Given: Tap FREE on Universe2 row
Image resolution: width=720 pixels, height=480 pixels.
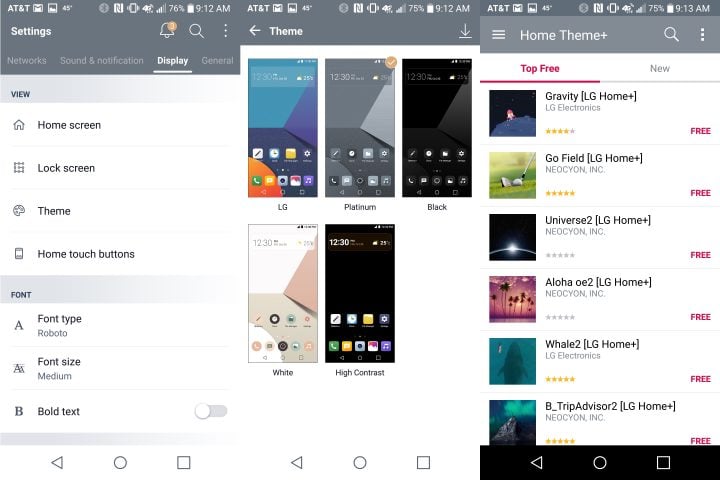Looking at the screenshot, I should pos(701,255).
